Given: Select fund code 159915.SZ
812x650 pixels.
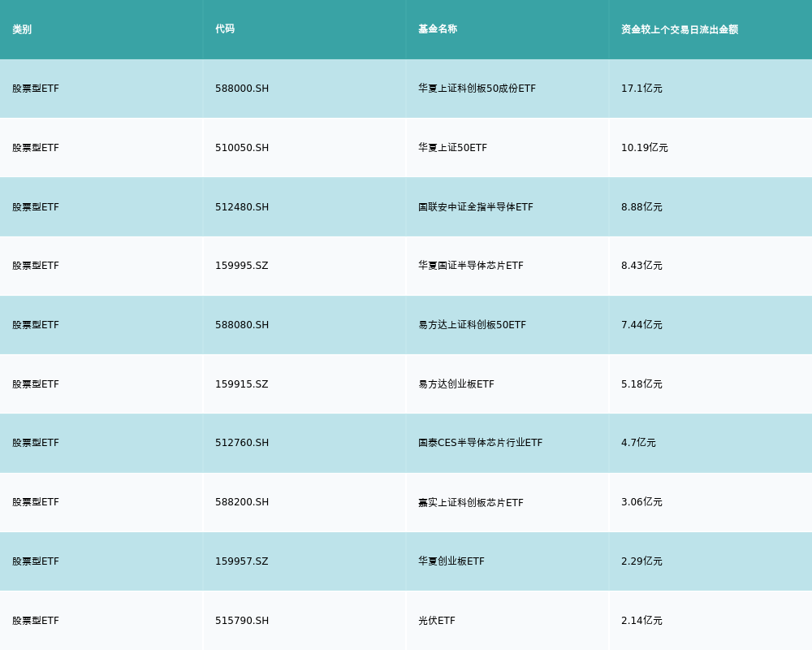Looking at the screenshot, I should 241,384.
